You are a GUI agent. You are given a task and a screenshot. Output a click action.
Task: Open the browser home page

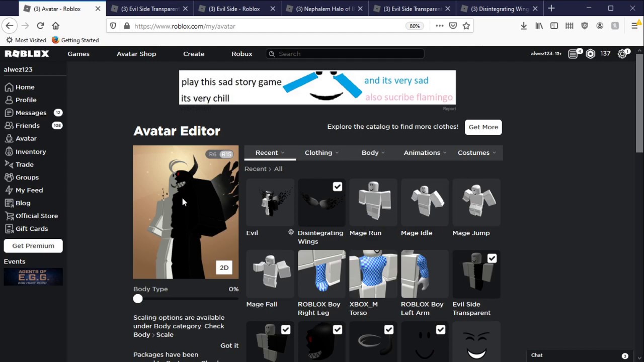pyautogui.click(x=55, y=26)
